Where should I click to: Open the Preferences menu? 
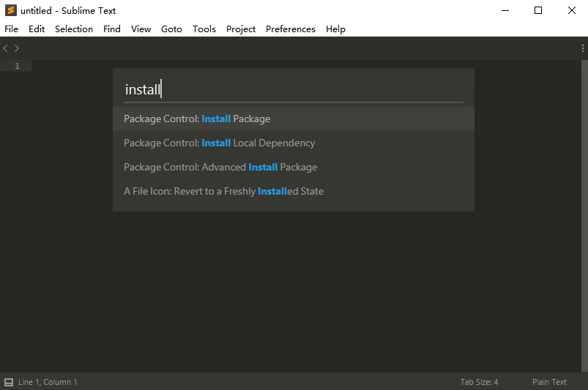[x=291, y=29]
